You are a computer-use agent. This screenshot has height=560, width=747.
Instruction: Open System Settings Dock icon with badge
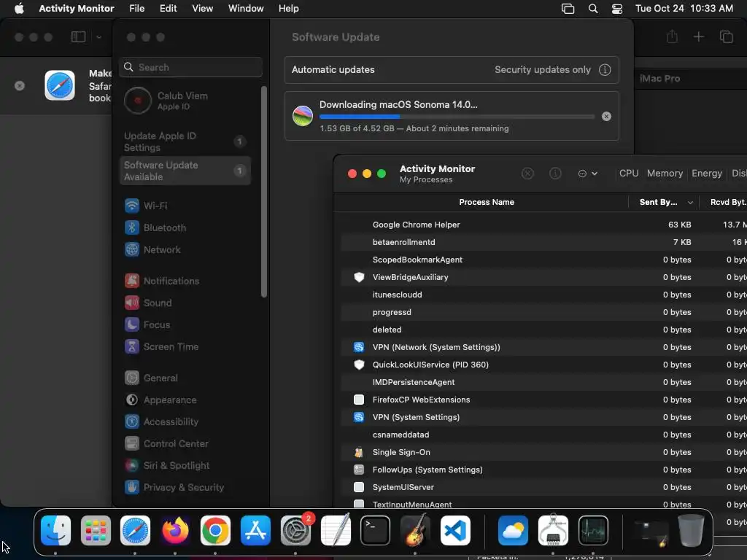pos(295,530)
